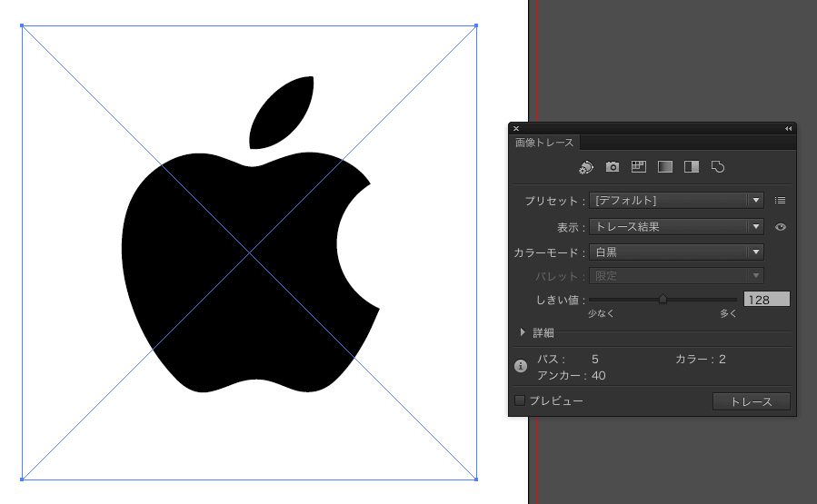817x504 pixels.
Task: Click top-right bounding box anchor handle
Action: tap(476, 25)
